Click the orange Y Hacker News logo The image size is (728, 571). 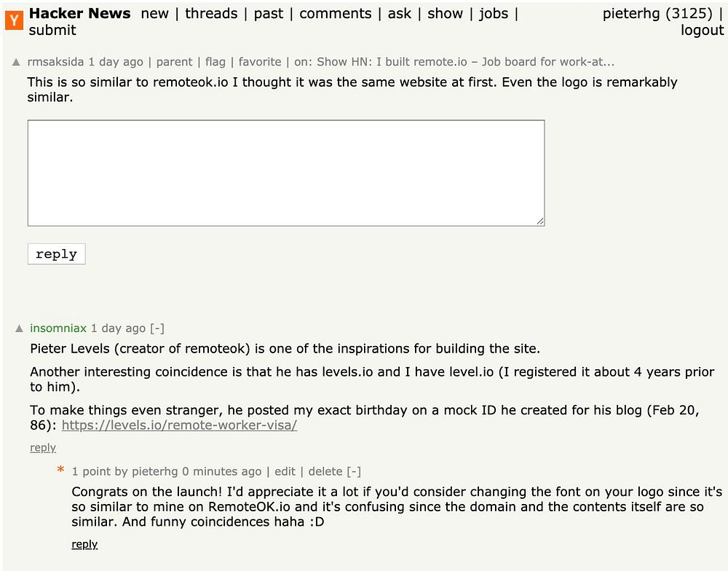(x=14, y=21)
